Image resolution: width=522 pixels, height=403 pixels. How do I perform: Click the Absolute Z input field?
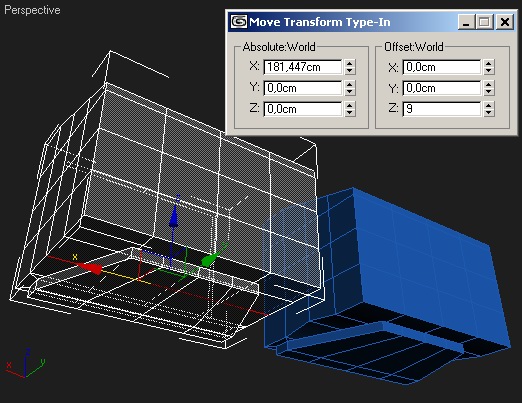[303, 109]
